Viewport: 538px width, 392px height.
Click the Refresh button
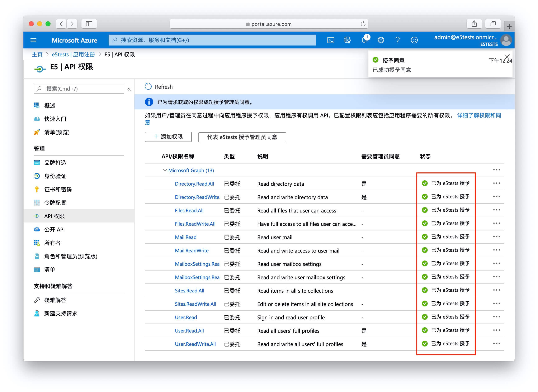[x=159, y=87]
